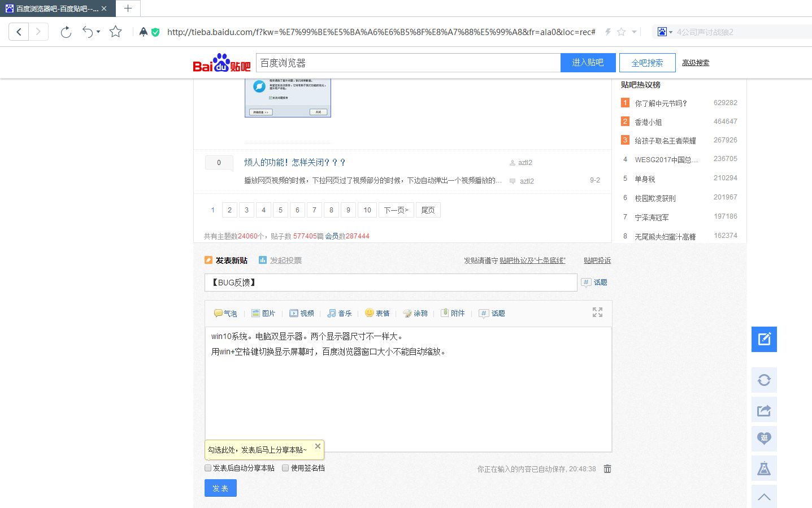Bookmark page with the toolbar star
The image size is (812, 508).
tap(116, 32)
